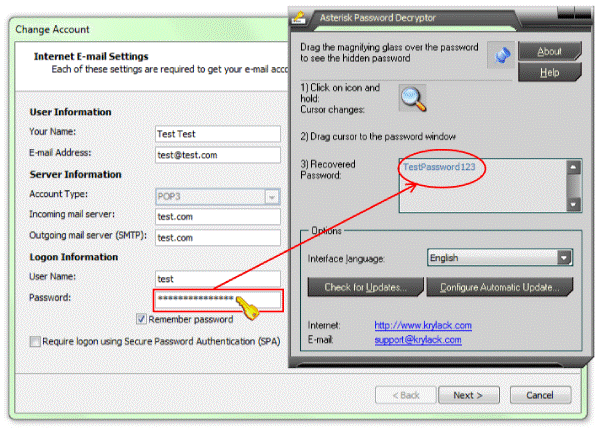Click the Incoming mail server field

point(218,217)
